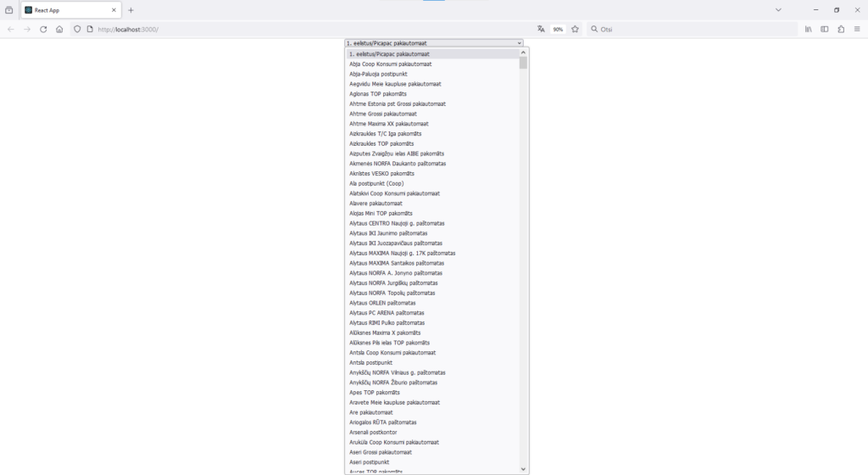Go forward to the next page

click(27, 30)
